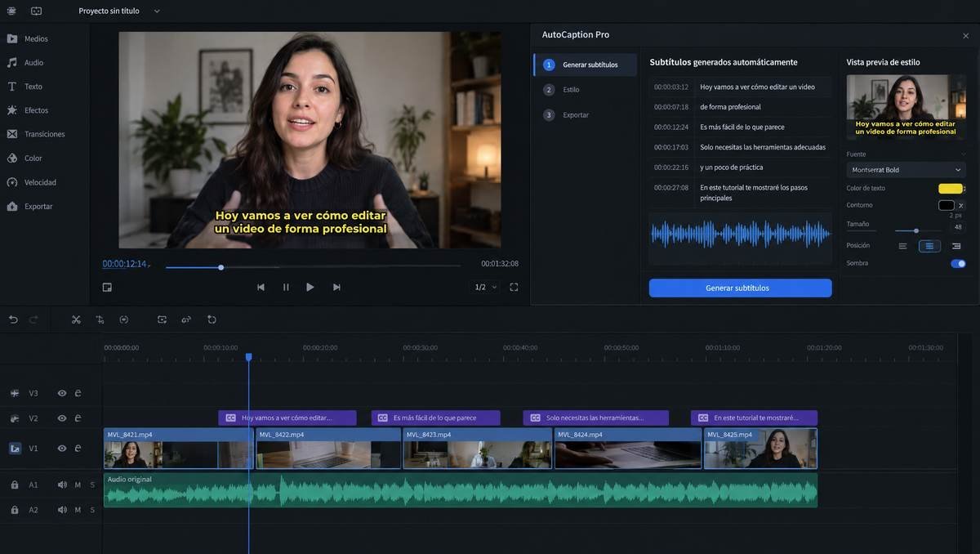Open the Montserrat Bold font dropdown
The image size is (980, 554).
pos(906,170)
